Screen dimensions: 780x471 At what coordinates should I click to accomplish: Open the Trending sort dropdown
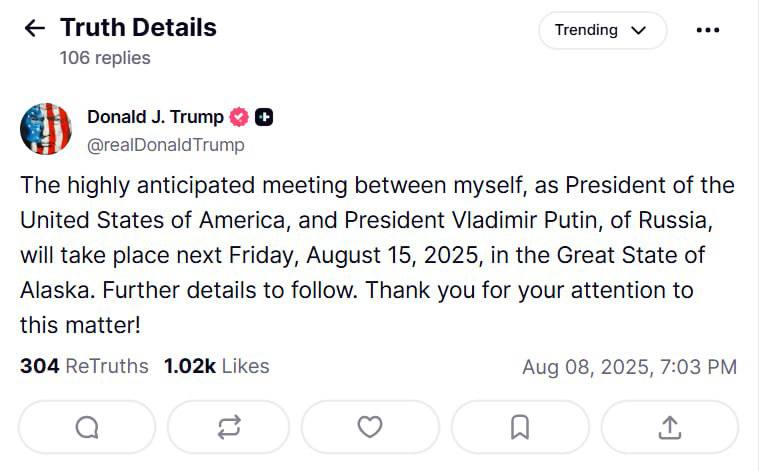click(602, 30)
